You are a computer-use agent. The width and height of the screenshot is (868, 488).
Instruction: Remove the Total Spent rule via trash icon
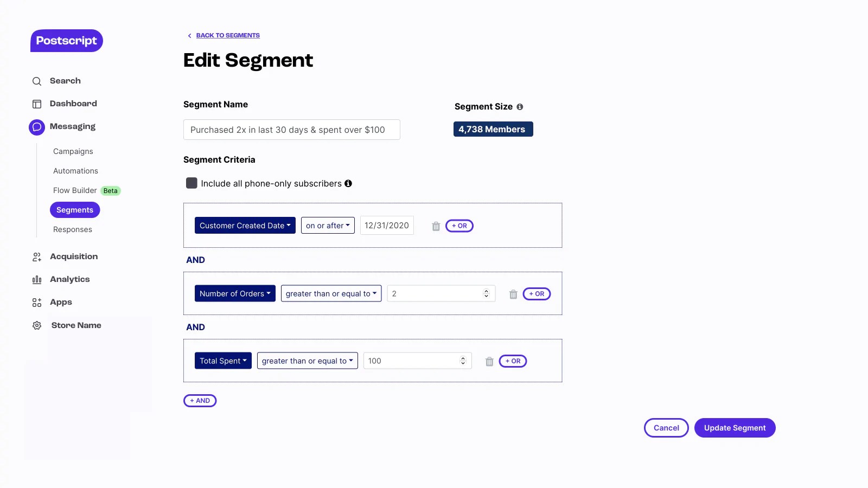[489, 361]
